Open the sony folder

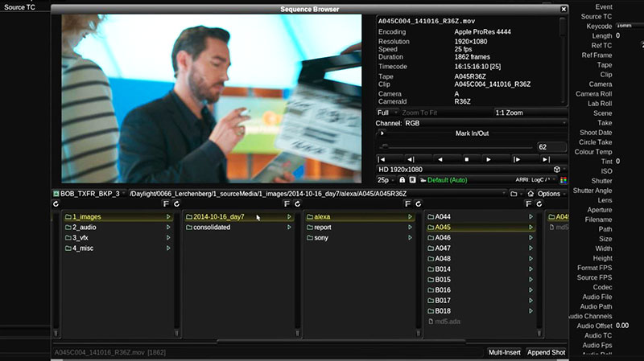[321, 238]
